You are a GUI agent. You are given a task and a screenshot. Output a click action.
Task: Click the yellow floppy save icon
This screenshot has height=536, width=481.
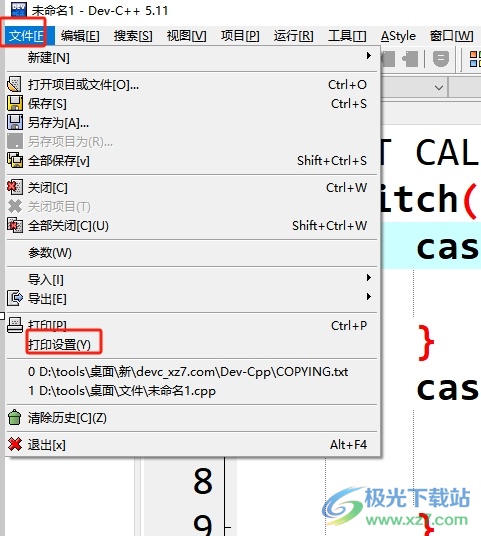click(15, 104)
